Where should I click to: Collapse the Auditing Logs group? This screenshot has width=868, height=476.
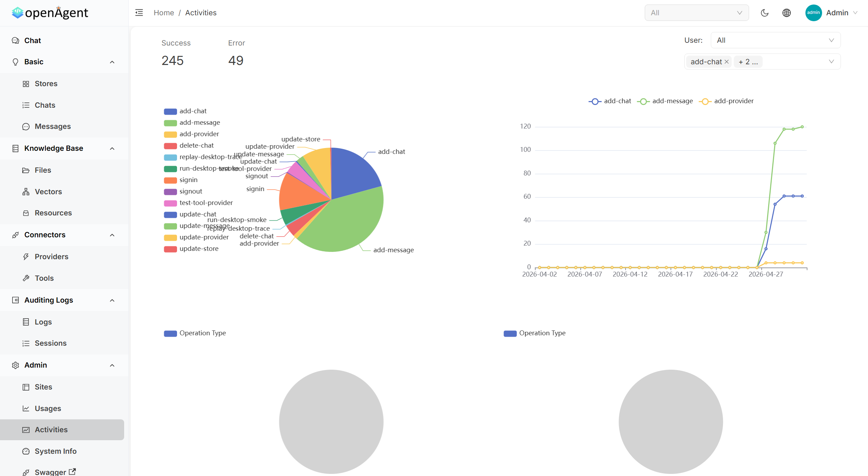click(x=112, y=301)
